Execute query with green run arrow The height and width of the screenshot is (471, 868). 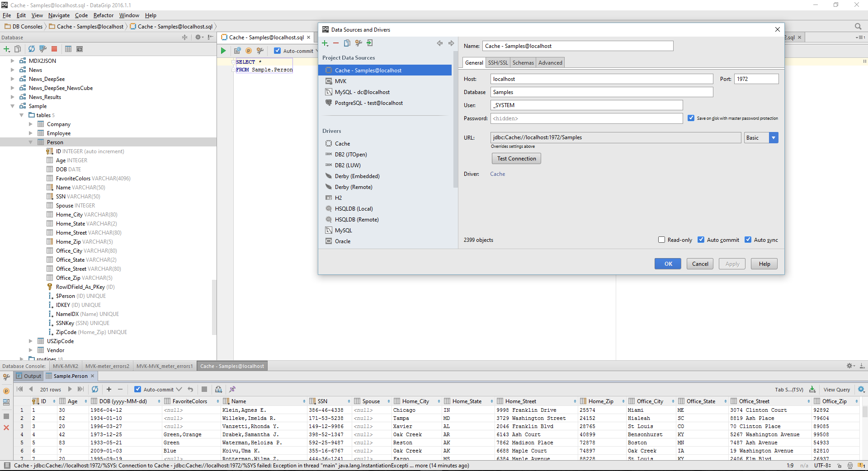pyautogui.click(x=223, y=51)
